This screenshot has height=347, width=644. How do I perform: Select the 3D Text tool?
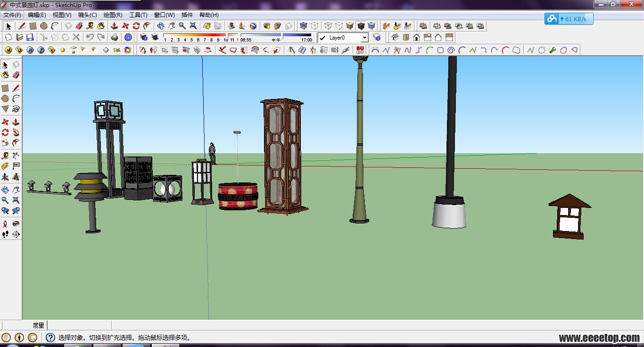coord(16,177)
